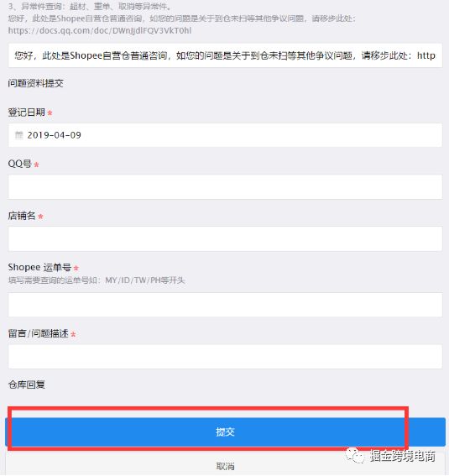Click the calendar icon in date field
The image size is (449, 476).
[19, 135]
